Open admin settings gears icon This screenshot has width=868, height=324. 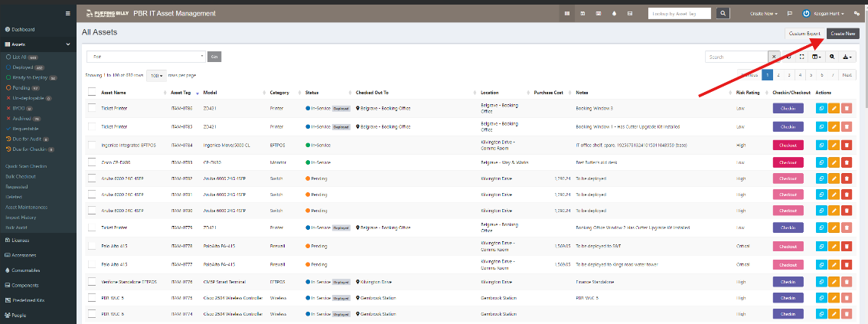point(857,13)
